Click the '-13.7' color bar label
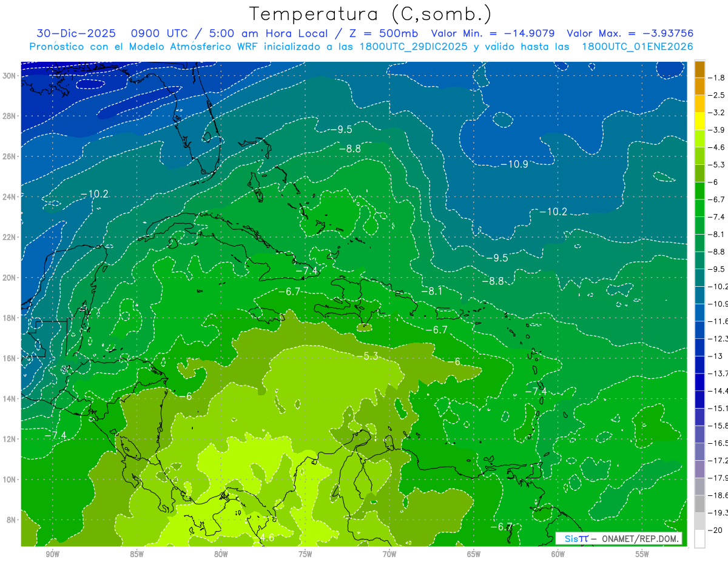 (x=718, y=373)
